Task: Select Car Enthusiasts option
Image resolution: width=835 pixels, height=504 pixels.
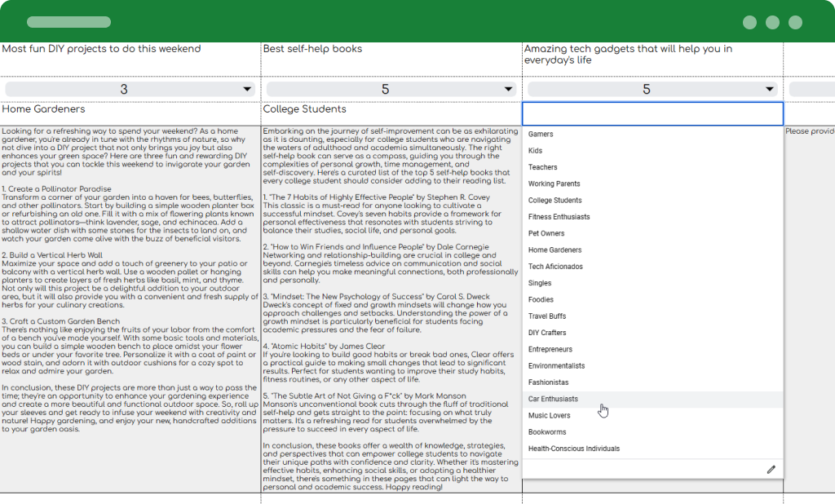Action: [x=553, y=399]
